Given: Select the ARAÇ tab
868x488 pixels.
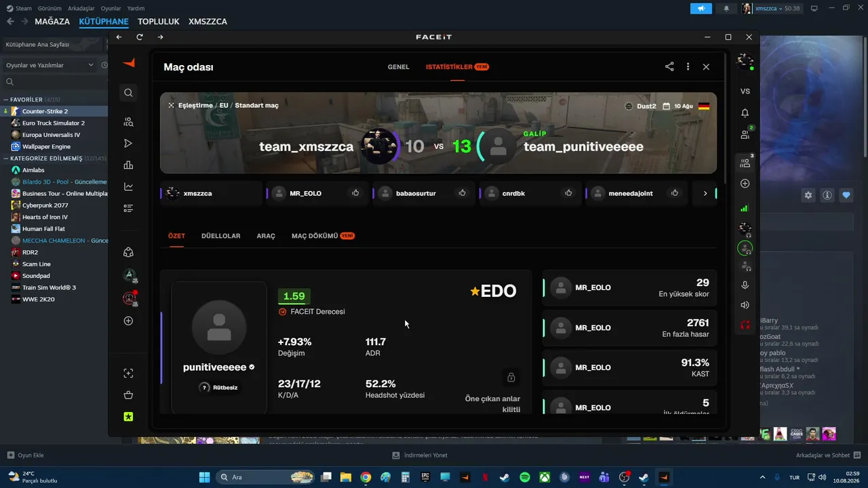Looking at the screenshot, I should point(266,236).
